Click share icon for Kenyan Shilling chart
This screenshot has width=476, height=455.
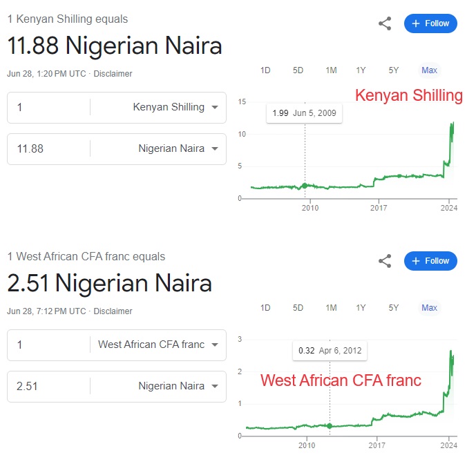[x=385, y=23]
